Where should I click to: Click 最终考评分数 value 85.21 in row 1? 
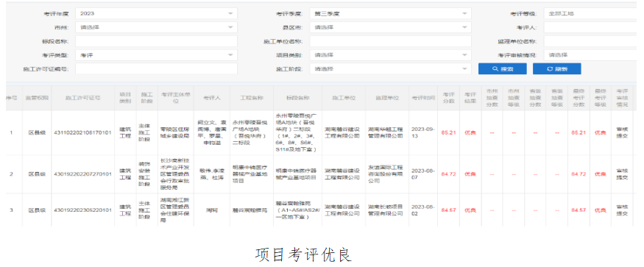click(x=578, y=133)
